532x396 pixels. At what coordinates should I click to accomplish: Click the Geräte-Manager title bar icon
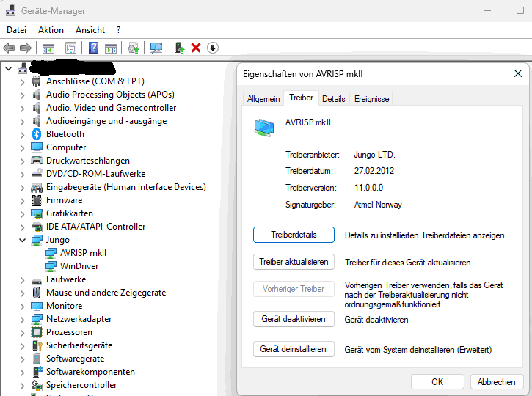pyautogui.click(x=10, y=10)
